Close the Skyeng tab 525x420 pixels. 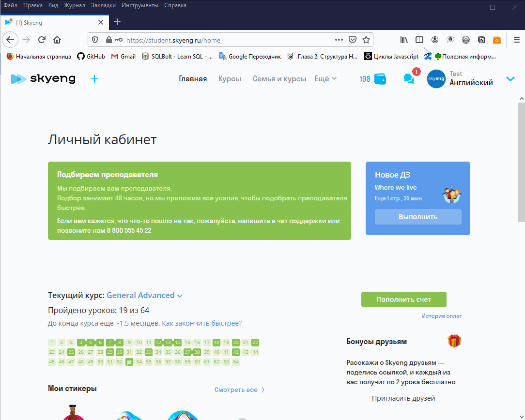point(100,22)
